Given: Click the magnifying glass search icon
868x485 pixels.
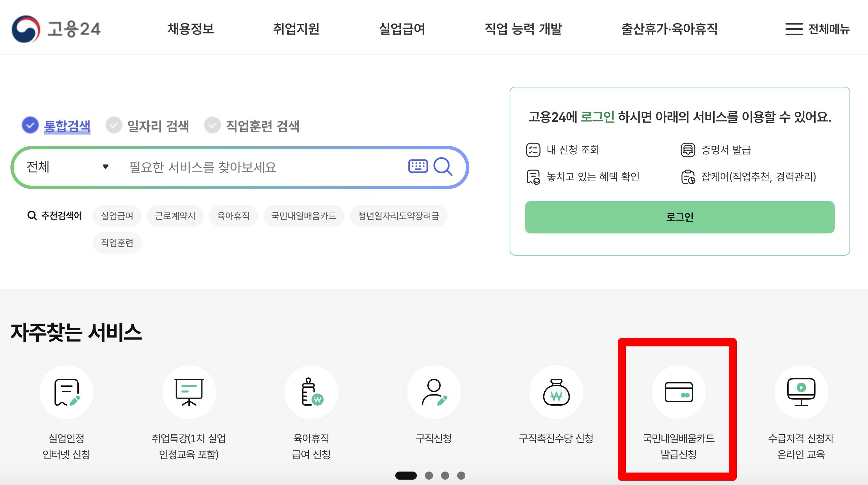Looking at the screenshot, I should pyautogui.click(x=442, y=166).
